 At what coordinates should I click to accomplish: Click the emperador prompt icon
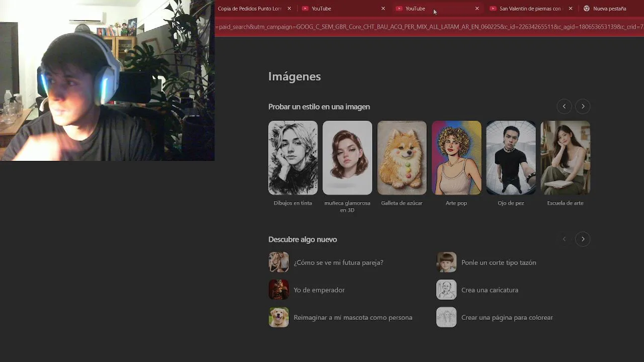pos(279,290)
